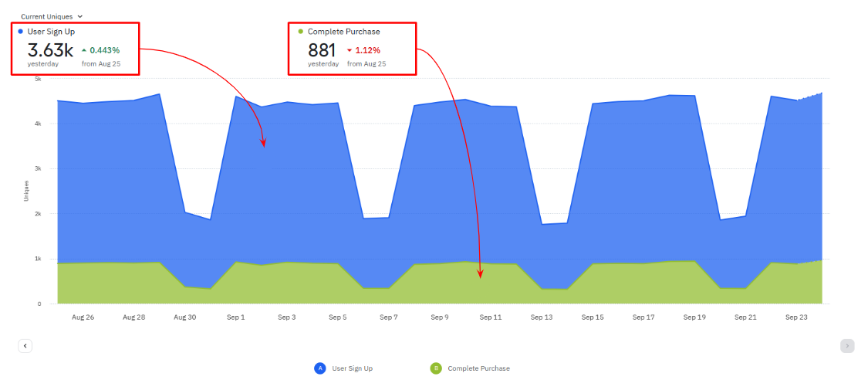Click the Aug 30 x-axis date label
This screenshot has width=868, height=380.
tap(185, 317)
